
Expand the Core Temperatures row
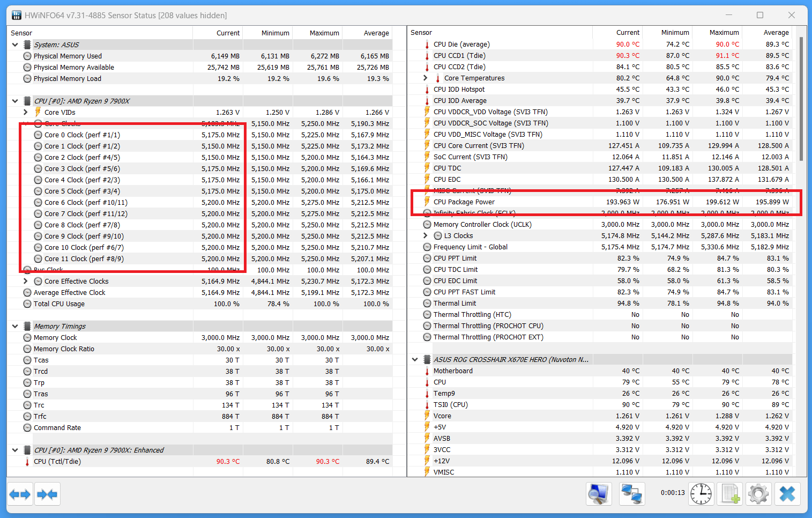coord(426,78)
